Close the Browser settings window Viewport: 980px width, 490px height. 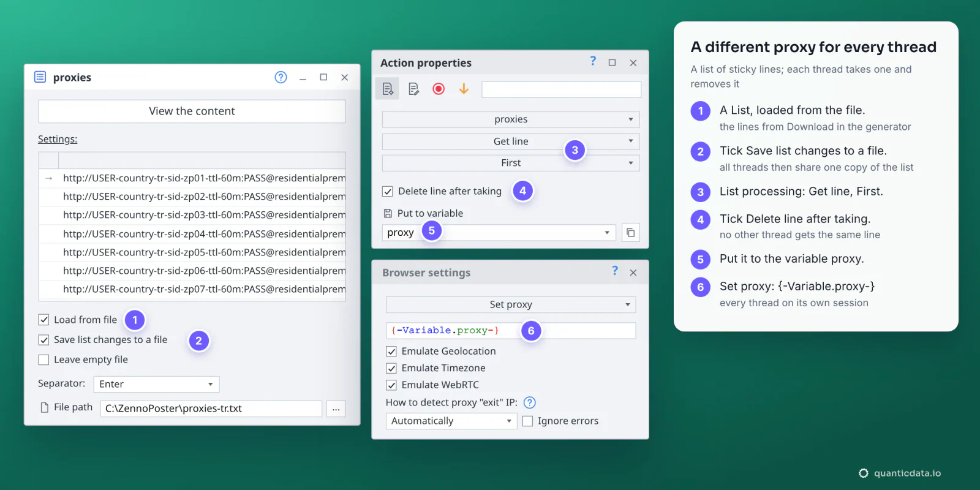pos(633,273)
